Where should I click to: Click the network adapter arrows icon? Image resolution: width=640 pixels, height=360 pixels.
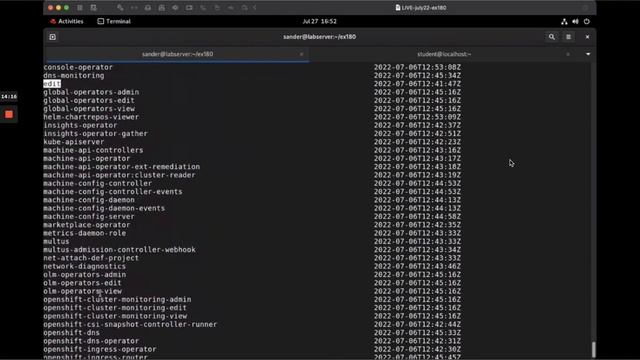pos(134,8)
